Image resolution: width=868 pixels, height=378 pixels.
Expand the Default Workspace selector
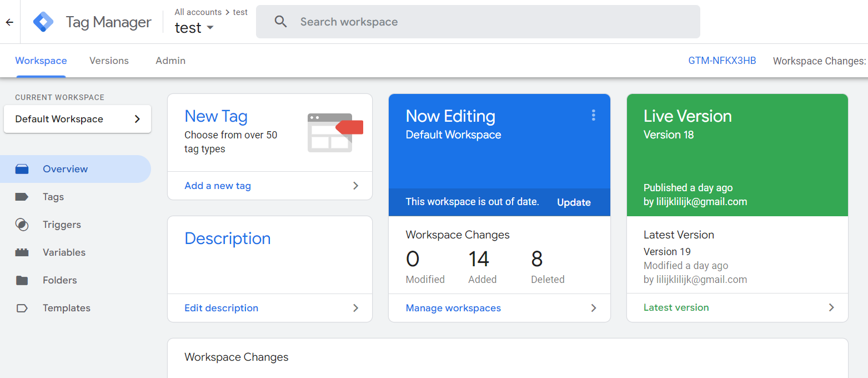[77, 119]
